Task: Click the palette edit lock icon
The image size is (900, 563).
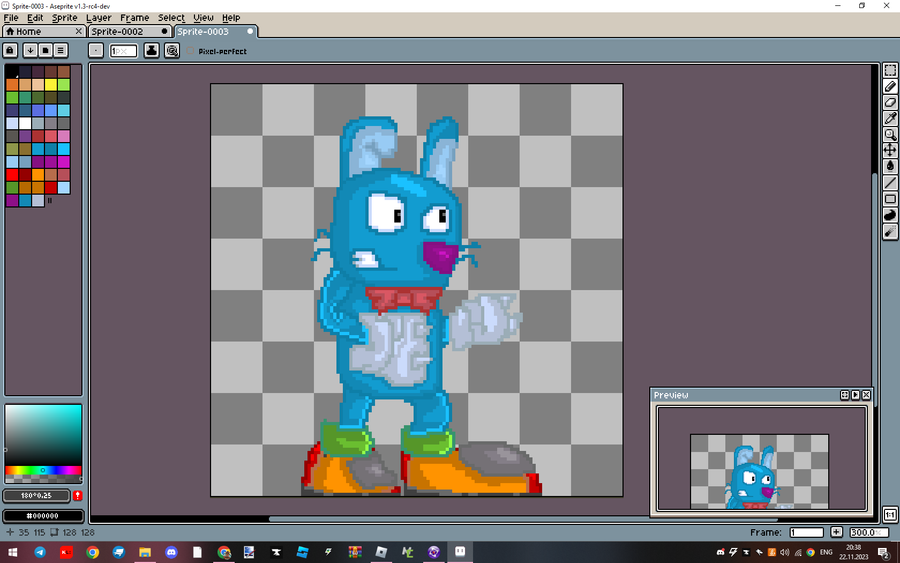Action: (x=10, y=51)
